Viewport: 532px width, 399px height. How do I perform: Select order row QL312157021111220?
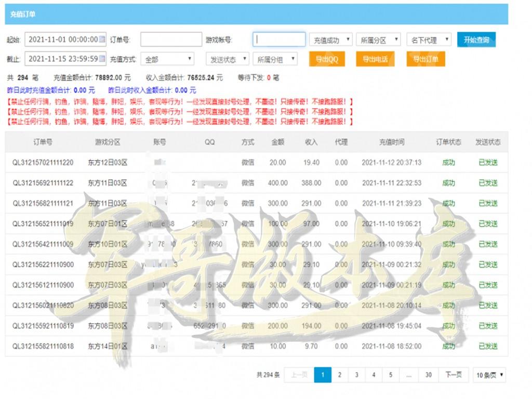[x=43, y=163]
